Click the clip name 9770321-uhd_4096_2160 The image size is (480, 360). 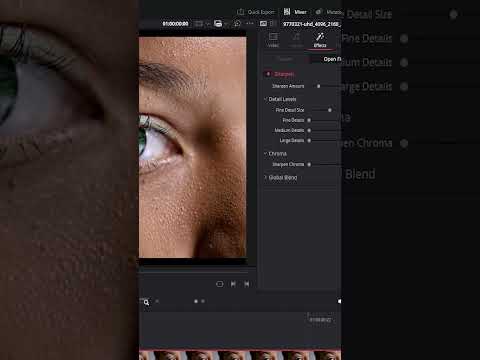click(312, 24)
